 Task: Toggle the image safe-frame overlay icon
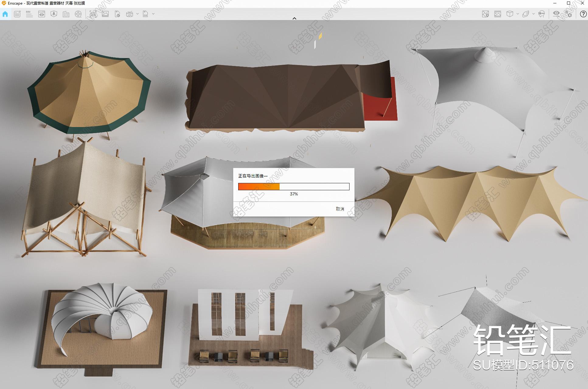pos(498,14)
